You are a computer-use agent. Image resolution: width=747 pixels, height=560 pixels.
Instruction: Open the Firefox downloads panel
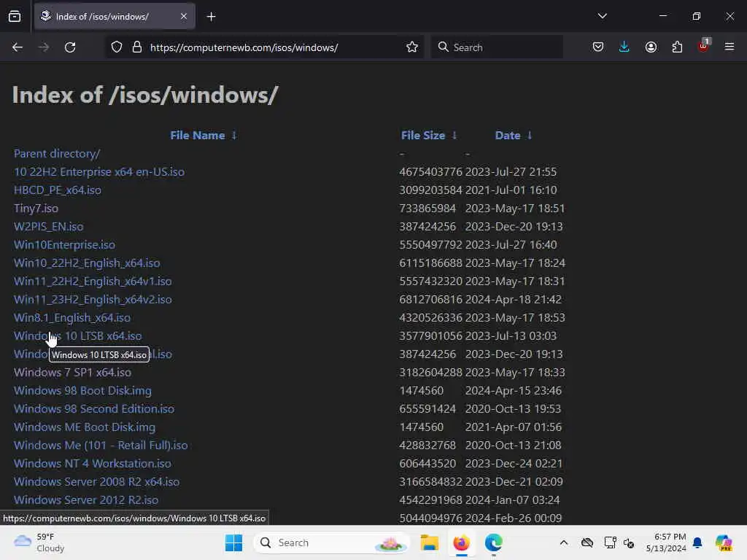point(624,47)
